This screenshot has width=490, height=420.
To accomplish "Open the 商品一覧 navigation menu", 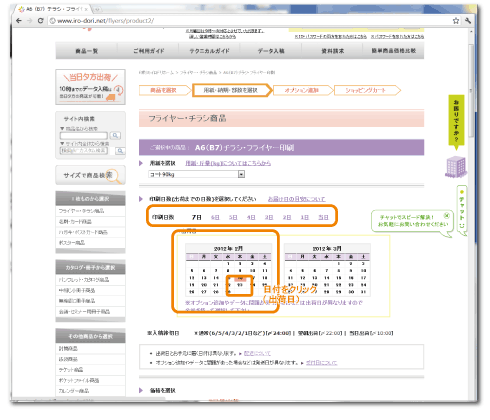I will 86,51.
